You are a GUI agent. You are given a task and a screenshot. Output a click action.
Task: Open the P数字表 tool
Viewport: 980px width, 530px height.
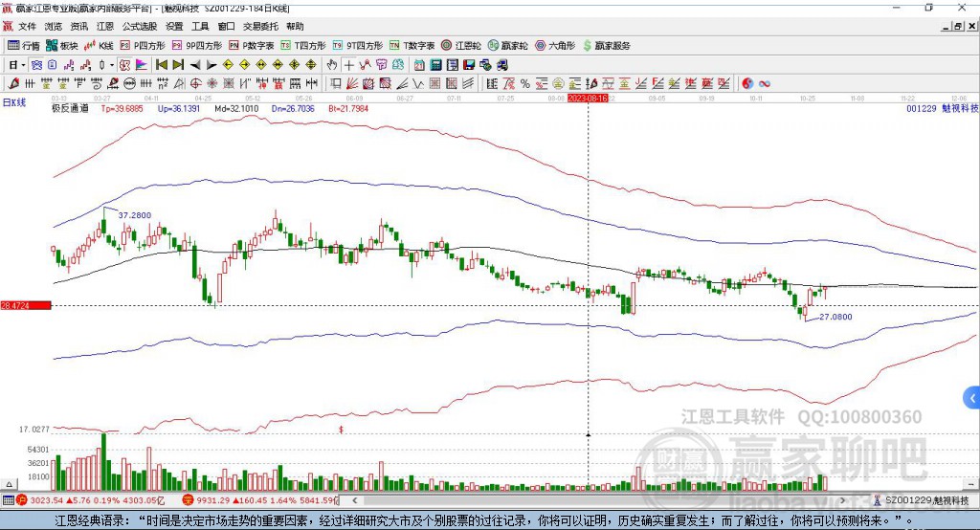pos(252,46)
